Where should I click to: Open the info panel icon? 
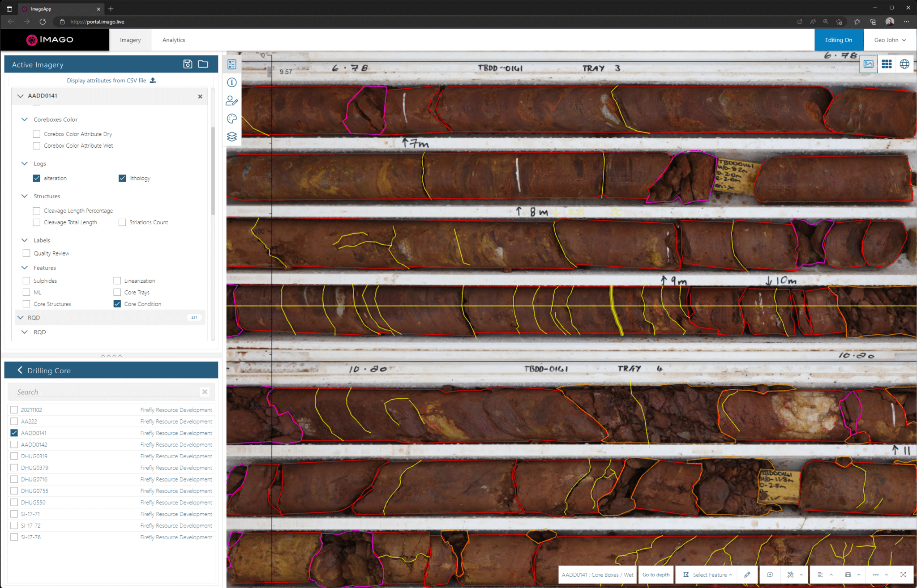232,82
